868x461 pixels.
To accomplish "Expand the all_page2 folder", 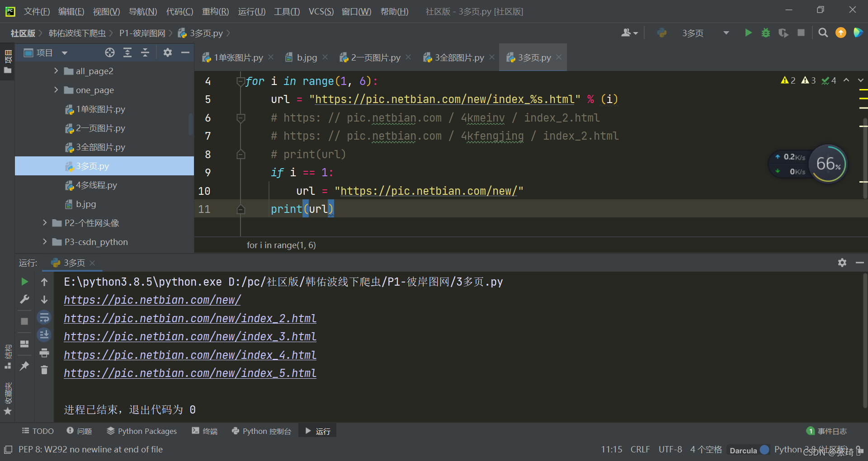I will coord(56,71).
